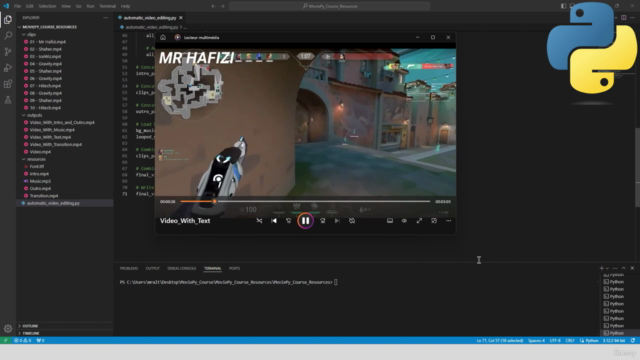This screenshot has width=640, height=360.
Task: Change encoding via UTF-8 status item
Action: coord(555,340)
